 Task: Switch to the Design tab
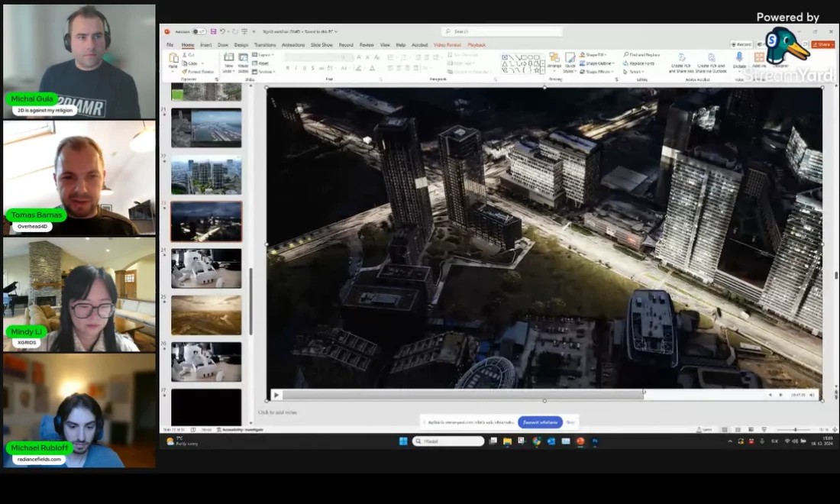click(241, 45)
